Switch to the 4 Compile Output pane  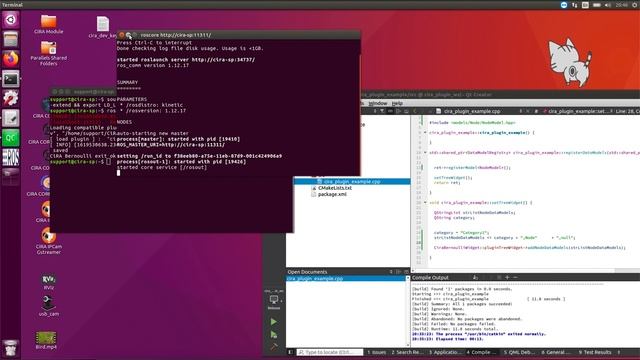[x=481, y=352]
